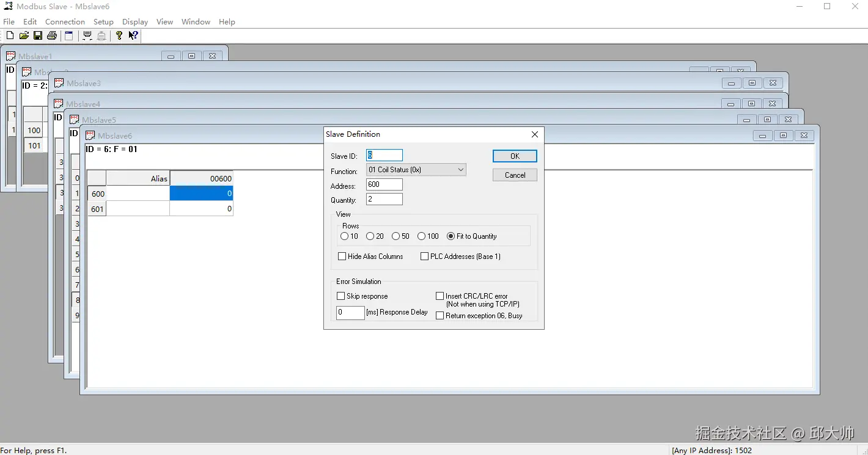Open the Connection menu
Screen dimensions: 868x455
pyautogui.click(x=65, y=21)
